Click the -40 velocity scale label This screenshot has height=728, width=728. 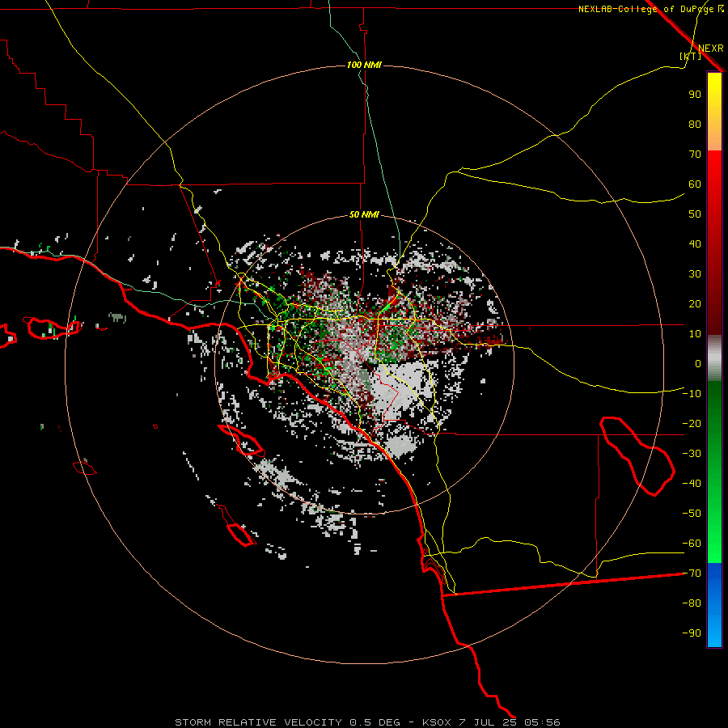692,484
